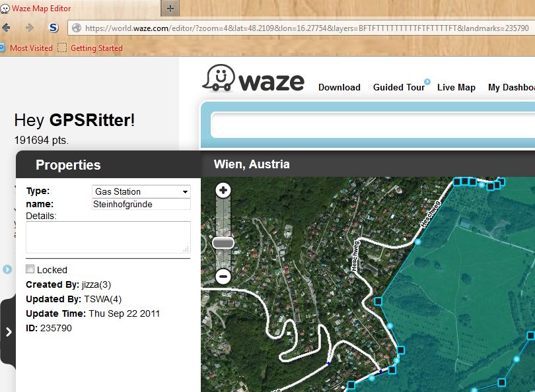Screen dimensions: 535x392
Task: Click the blue S search engine icon
Action: [54, 28]
